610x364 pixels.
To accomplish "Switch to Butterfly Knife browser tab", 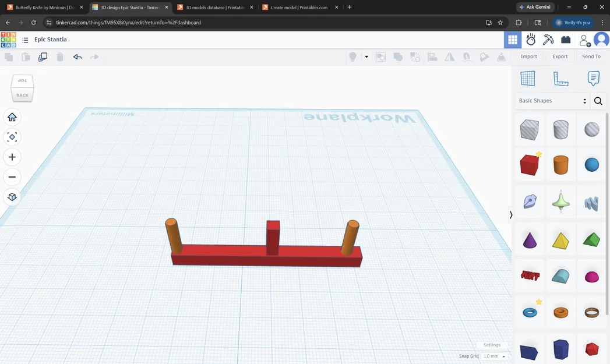I will [45, 8].
